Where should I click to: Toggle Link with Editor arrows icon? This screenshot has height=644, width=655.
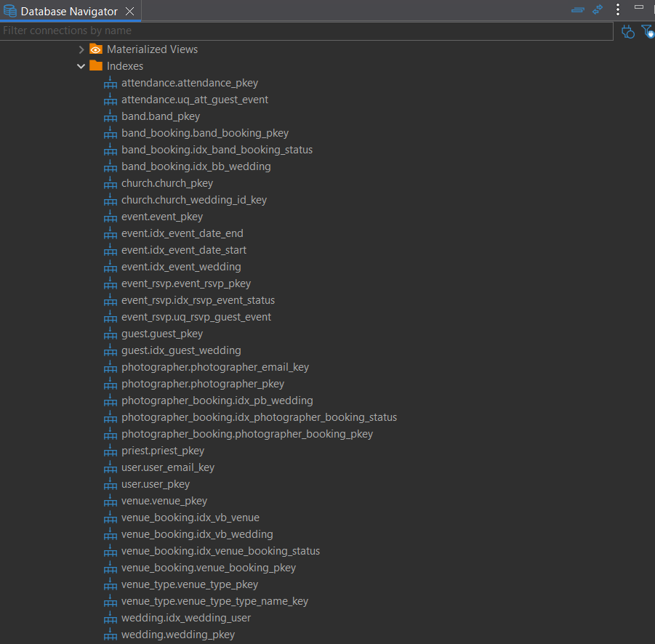click(598, 10)
